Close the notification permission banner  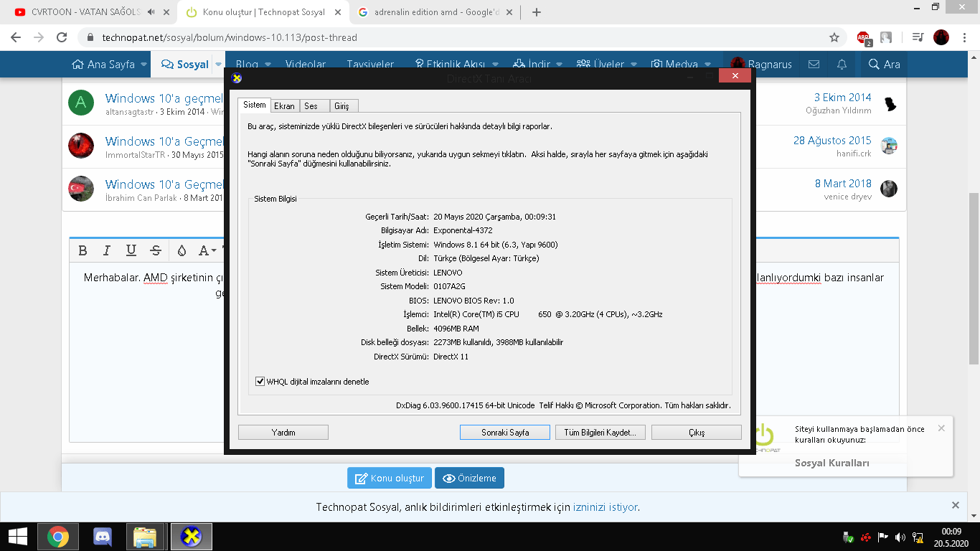955,505
